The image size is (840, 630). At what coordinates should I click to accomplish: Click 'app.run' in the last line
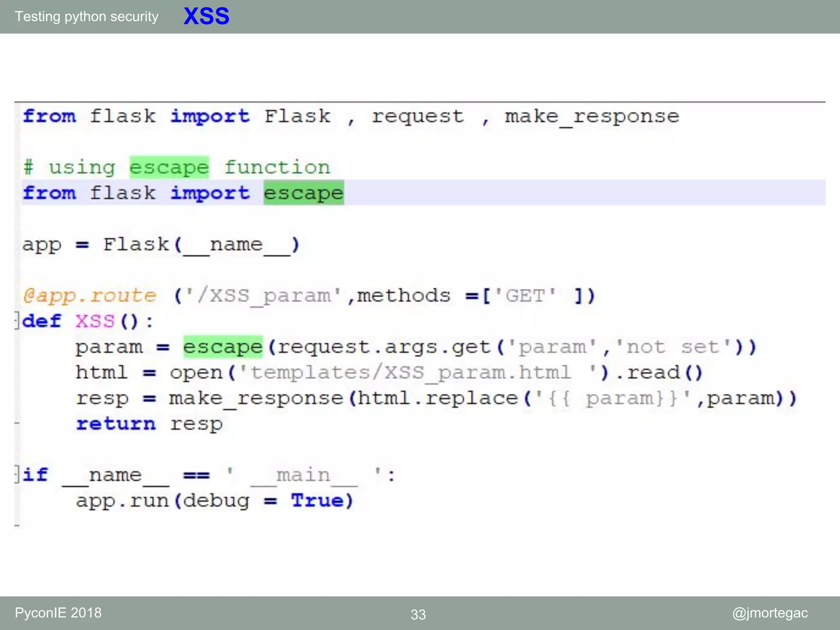pyautogui.click(x=122, y=502)
